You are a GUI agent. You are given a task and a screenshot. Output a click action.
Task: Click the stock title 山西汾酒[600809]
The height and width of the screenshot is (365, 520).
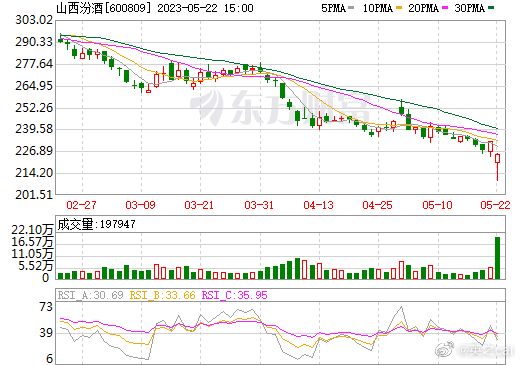(x=104, y=8)
